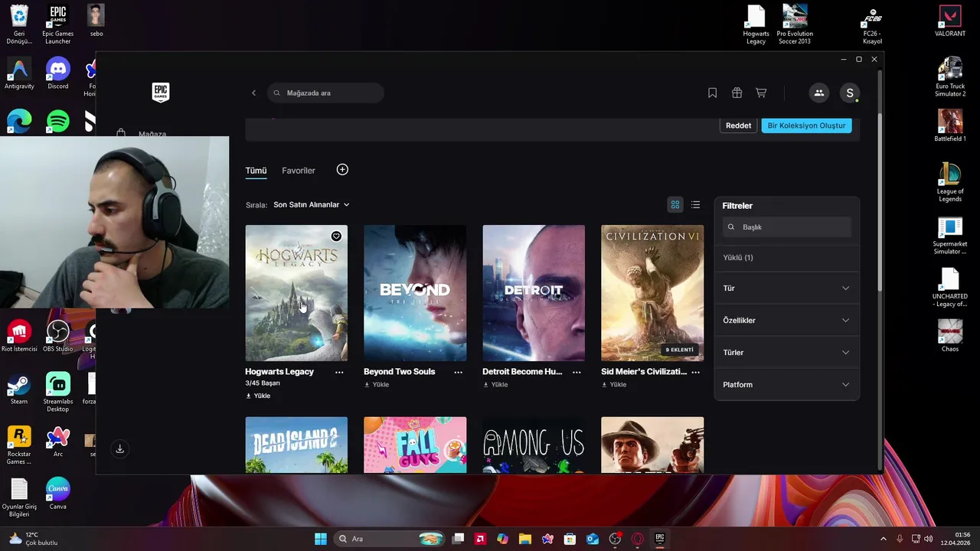Switch library to grid view
The width and height of the screenshot is (980, 551).
click(x=675, y=204)
